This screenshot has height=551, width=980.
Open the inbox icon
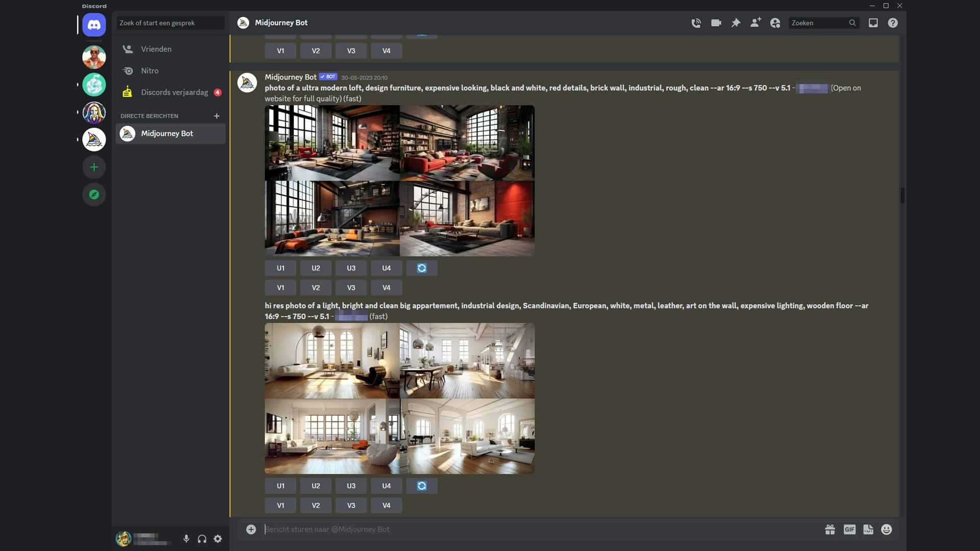873,23
